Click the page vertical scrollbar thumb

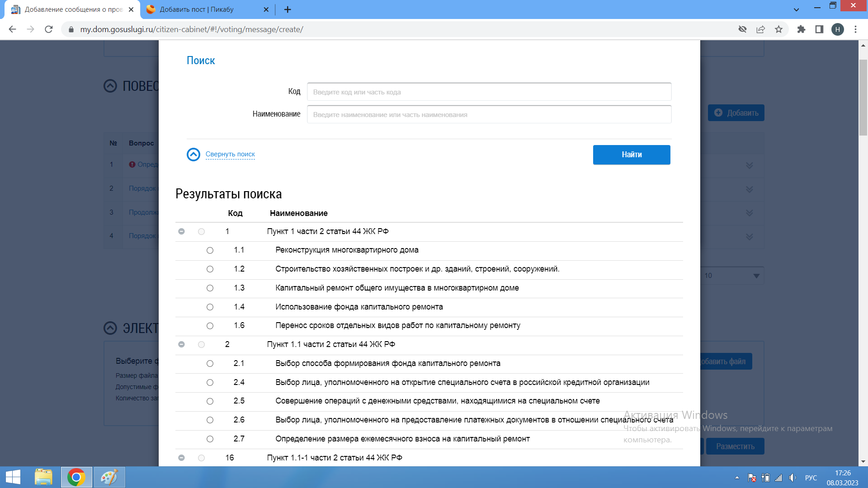[x=863, y=97]
